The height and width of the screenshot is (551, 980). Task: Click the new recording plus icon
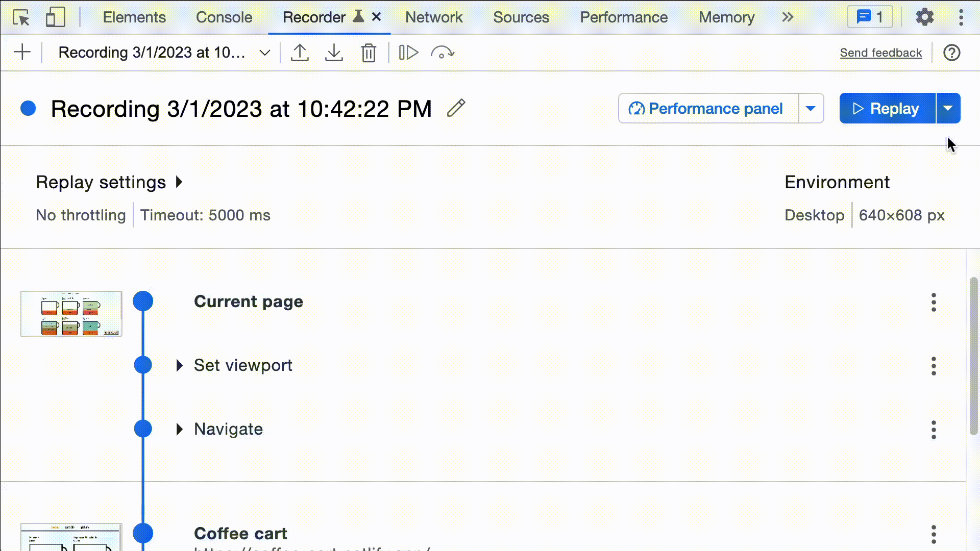(21, 53)
